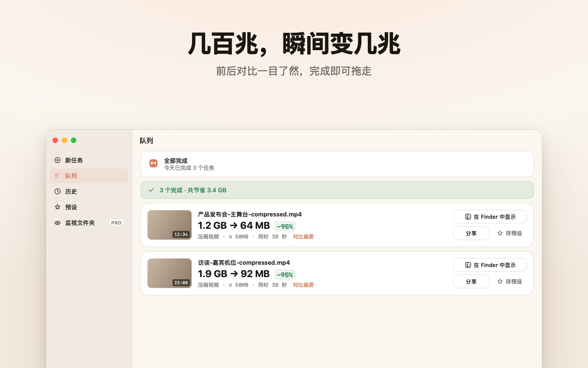Click Finder icon in 产品发布会 row button
This screenshot has width=588, height=368.
coord(468,217)
